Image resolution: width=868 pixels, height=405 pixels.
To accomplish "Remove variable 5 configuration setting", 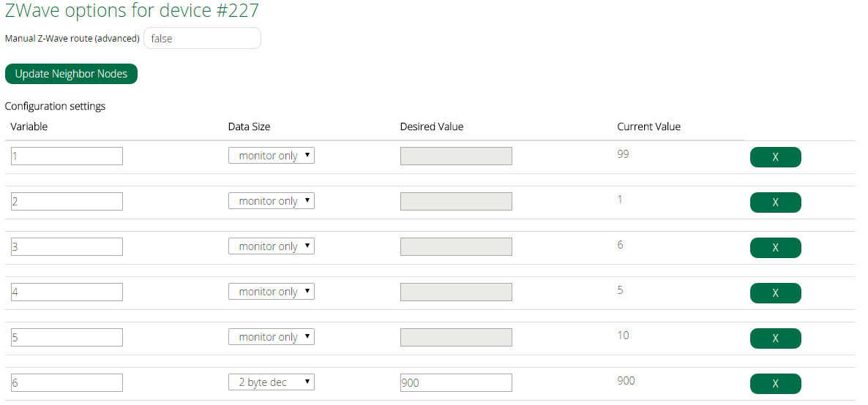I will coord(775,338).
